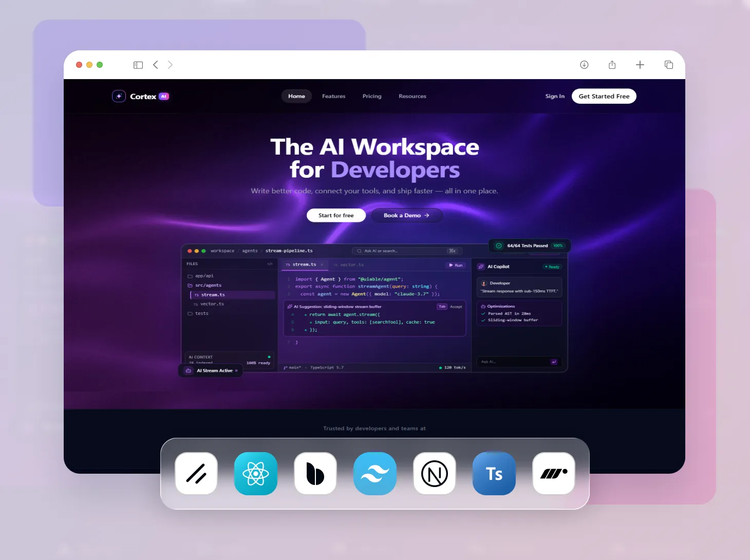Click the code brackets icon in the FILES header
The height and width of the screenshot is (560, 750).
[270, 264]
